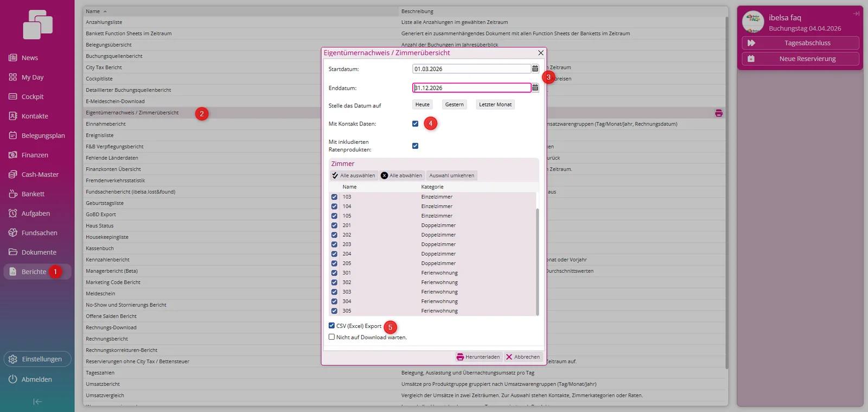
Task: Toggle the Mit Kontakt Daten checkbox
Action: pyautogui.click(x=415, y=124)
